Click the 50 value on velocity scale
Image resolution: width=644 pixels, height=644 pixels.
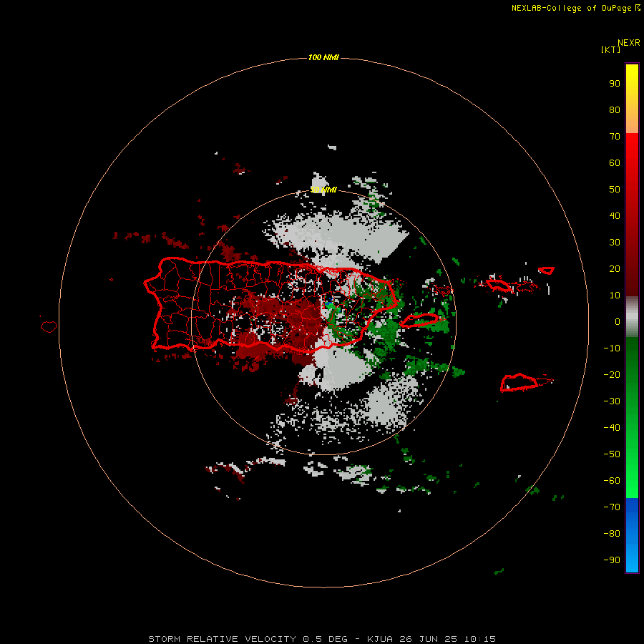pyautogui.click(x=615, y=190)
